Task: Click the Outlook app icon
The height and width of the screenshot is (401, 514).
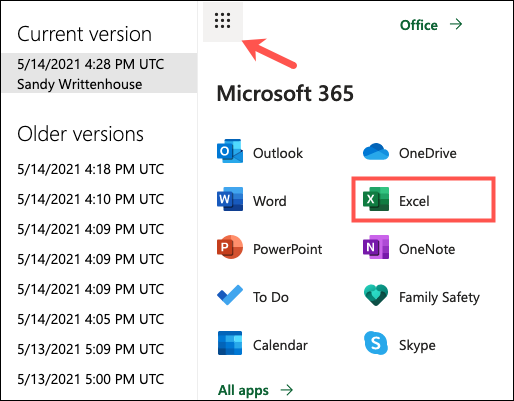Action: [230, 151]
